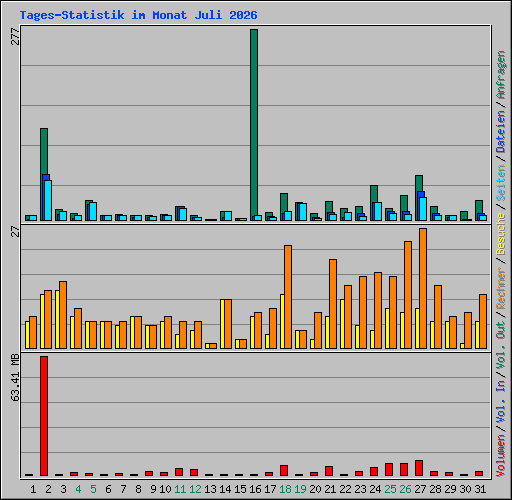Click the Seiten legend label

click(501, 183)
